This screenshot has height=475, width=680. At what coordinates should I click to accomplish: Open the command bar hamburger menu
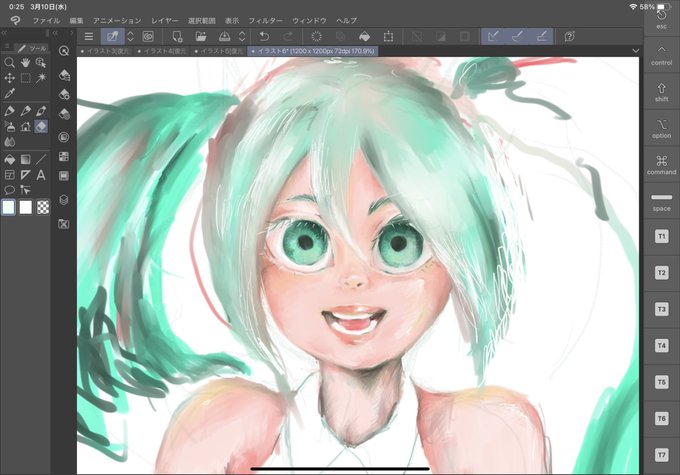point(89,36)
